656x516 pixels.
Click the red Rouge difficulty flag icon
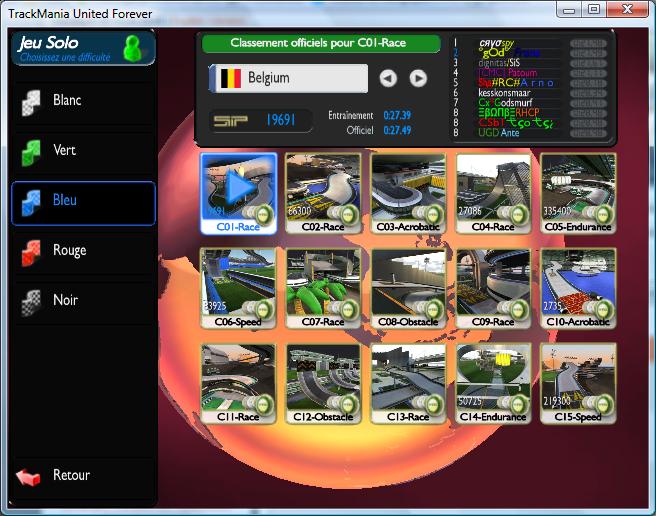point(31,251)
